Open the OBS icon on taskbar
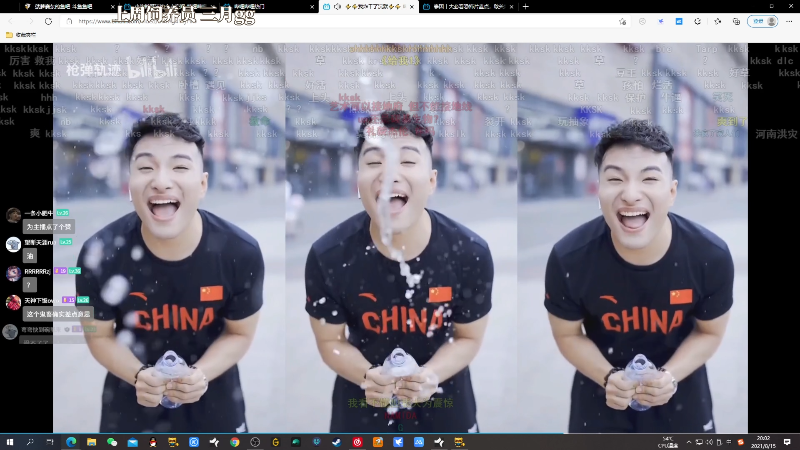Image resolution: width=800 pixels, height=450 pixels. tap(255, 442)
